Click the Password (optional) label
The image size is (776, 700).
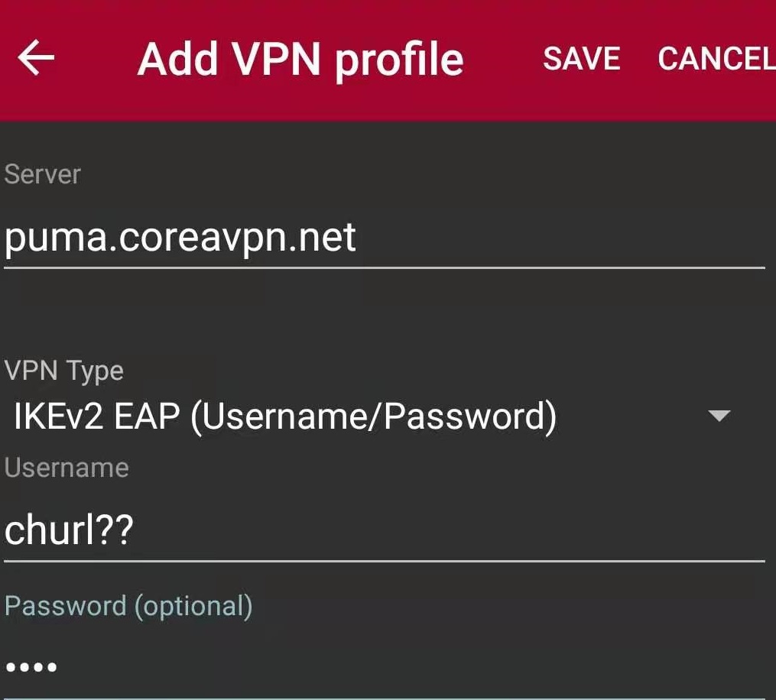(x=128, y=607)
